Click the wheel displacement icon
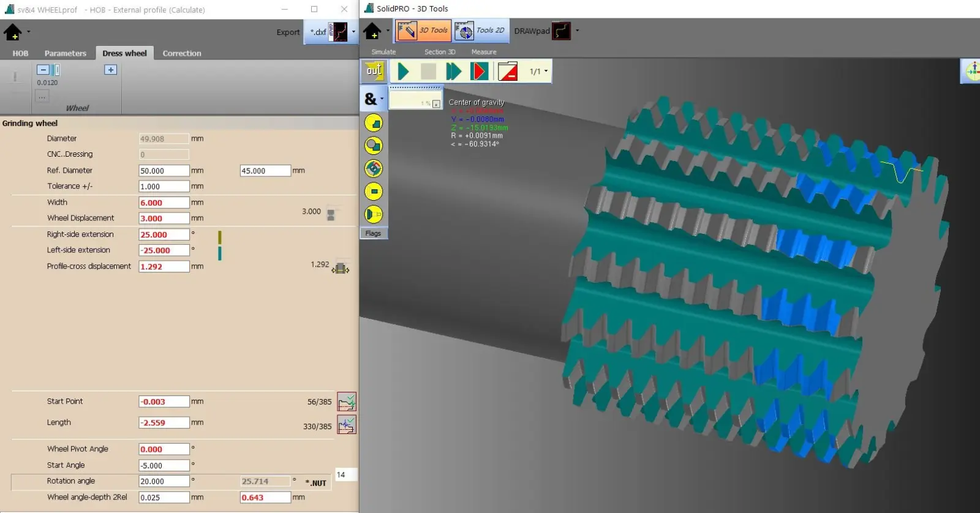The height and width of the screenshot is (513, 980). [331, 214]
